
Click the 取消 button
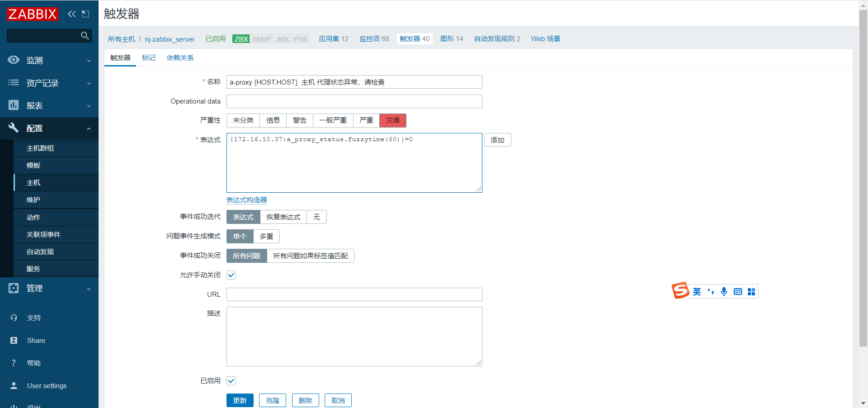338,400
